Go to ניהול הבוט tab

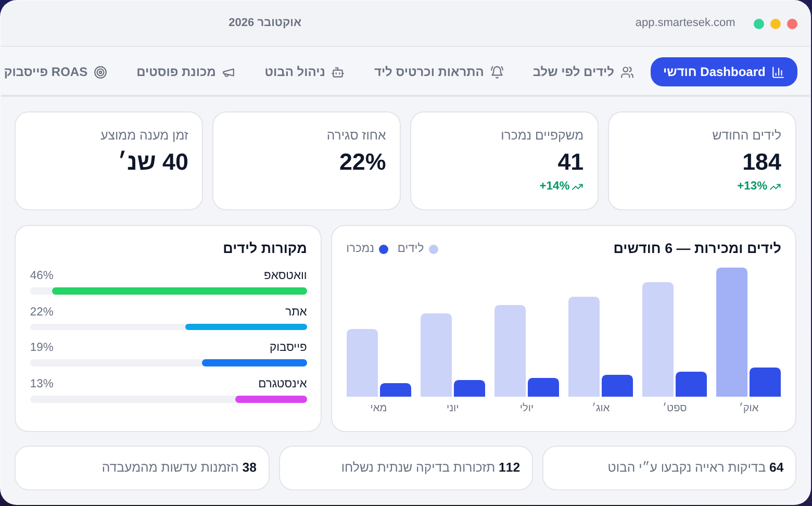(304, 72)
